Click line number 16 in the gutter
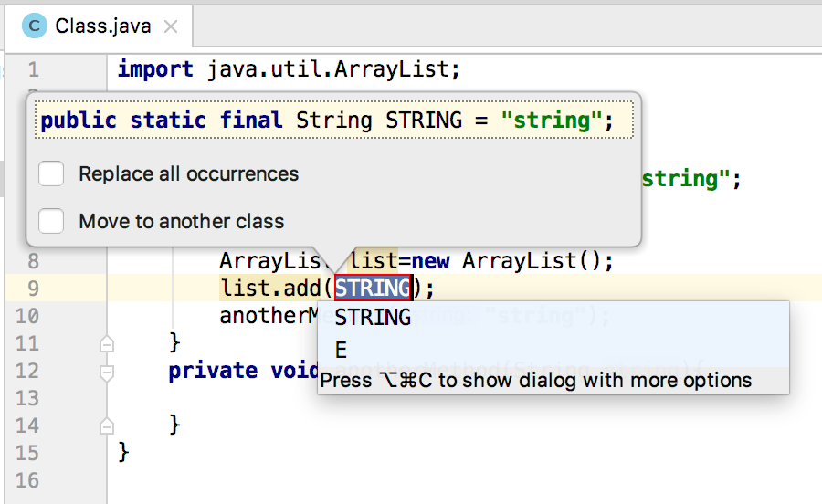Screen dimensions: 822x504 click(27, 480)
